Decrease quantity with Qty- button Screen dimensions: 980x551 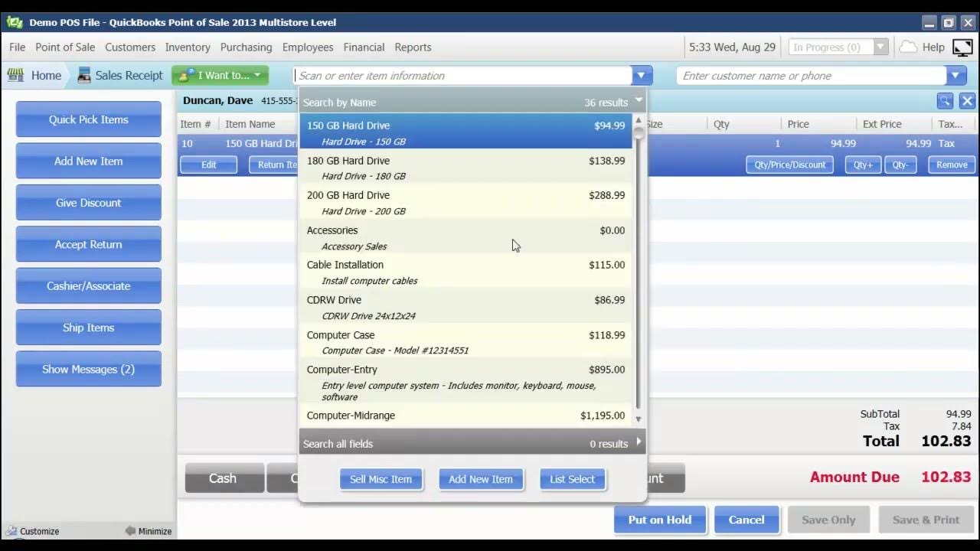point(900,165)
